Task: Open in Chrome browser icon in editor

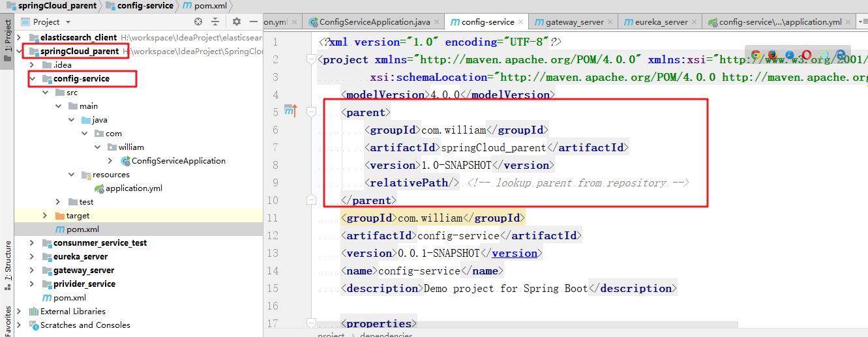Action: [756, 56]
